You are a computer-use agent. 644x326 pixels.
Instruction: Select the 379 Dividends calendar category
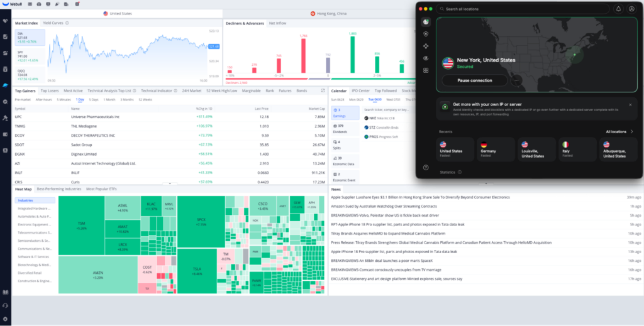pyautogui.click(x=345, y=129)
